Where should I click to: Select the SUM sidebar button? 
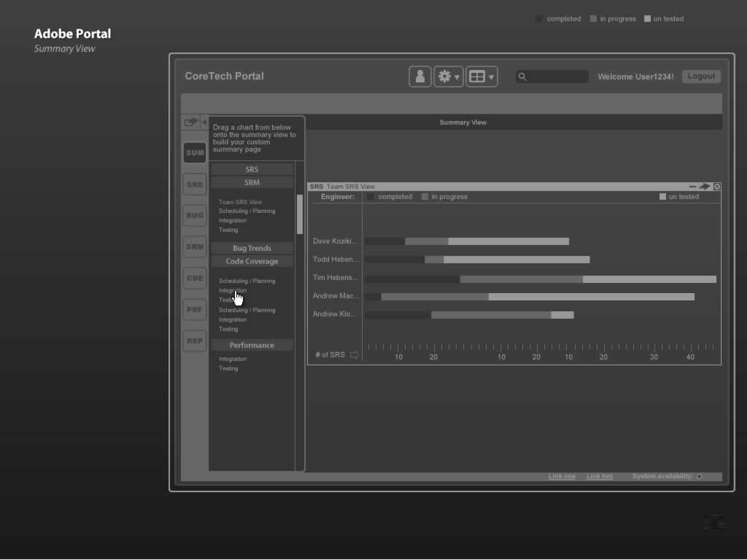point(195,153)
